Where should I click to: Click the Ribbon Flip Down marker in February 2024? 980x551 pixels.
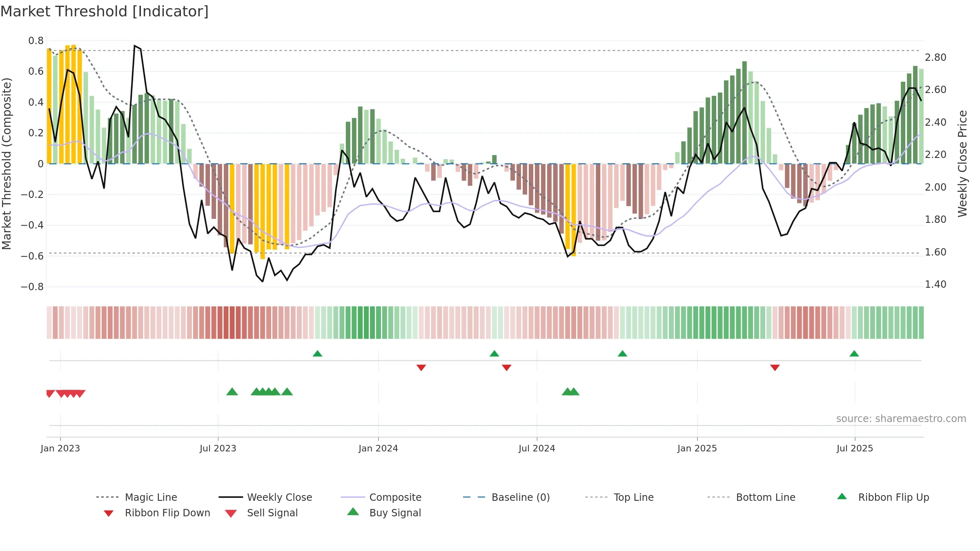pos(421,368)
